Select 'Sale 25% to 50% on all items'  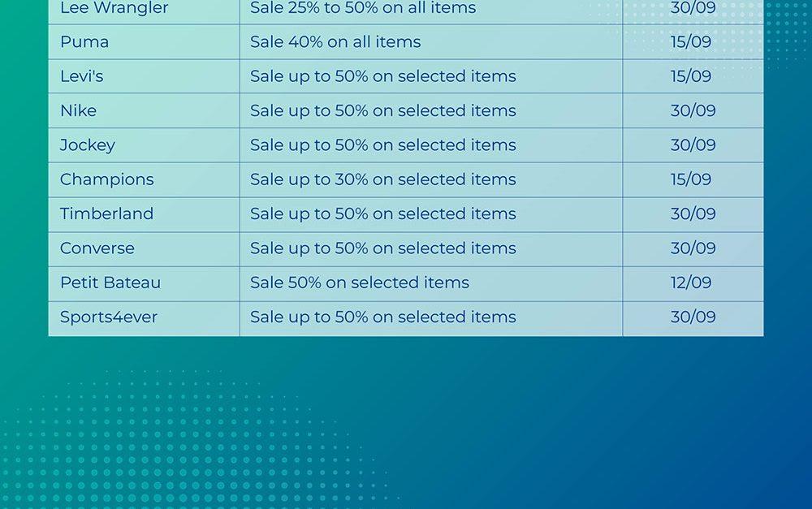363,9
